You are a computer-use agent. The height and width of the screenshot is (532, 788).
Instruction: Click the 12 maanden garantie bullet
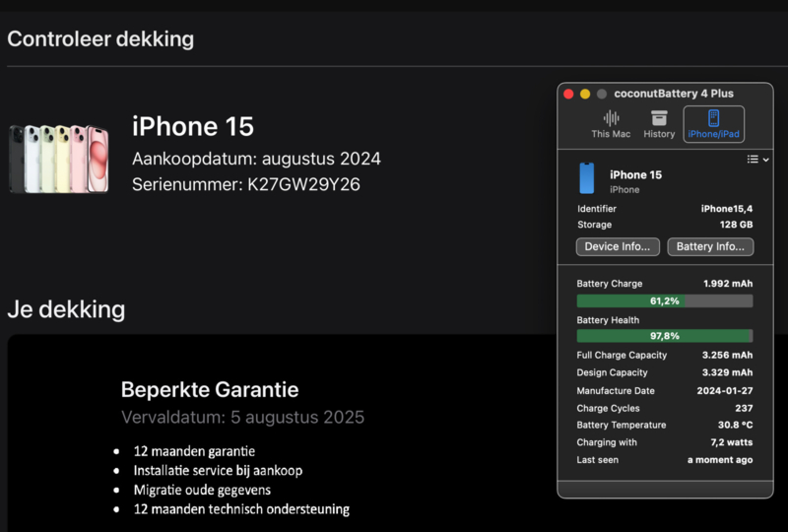point(194,451)
